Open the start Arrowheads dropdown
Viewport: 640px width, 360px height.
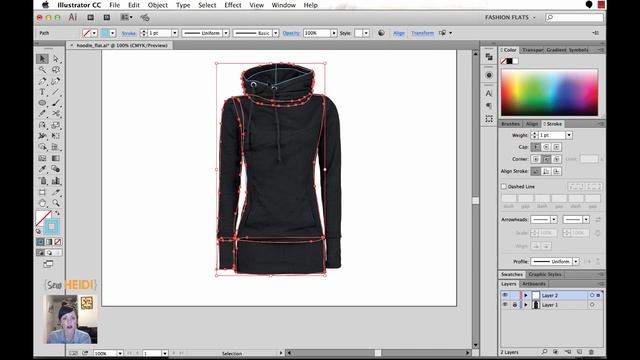[x=553, y=220]
